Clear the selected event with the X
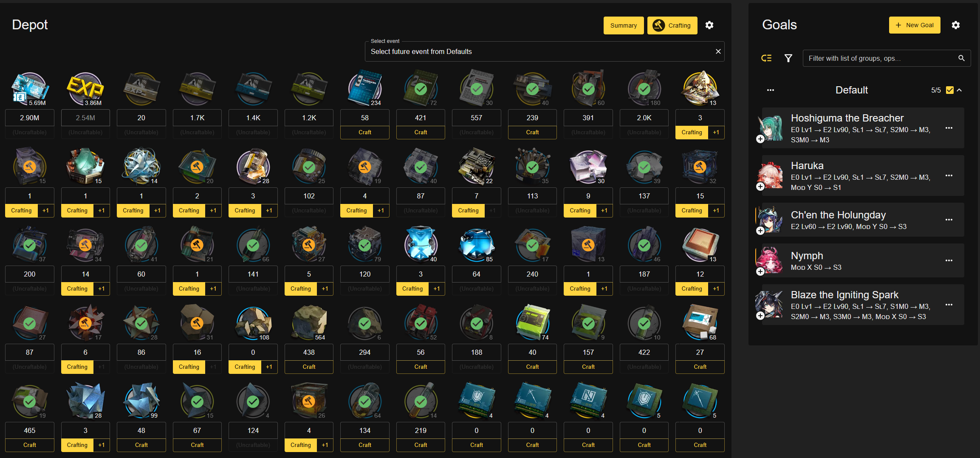This screenshot has width=980, height=458. pos(718,51)
